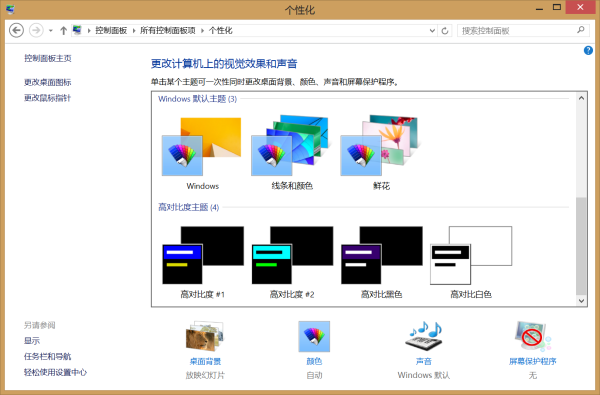Click the 屏幕保护程序 link text
600x395 pixels.
[x=532, y=361]
